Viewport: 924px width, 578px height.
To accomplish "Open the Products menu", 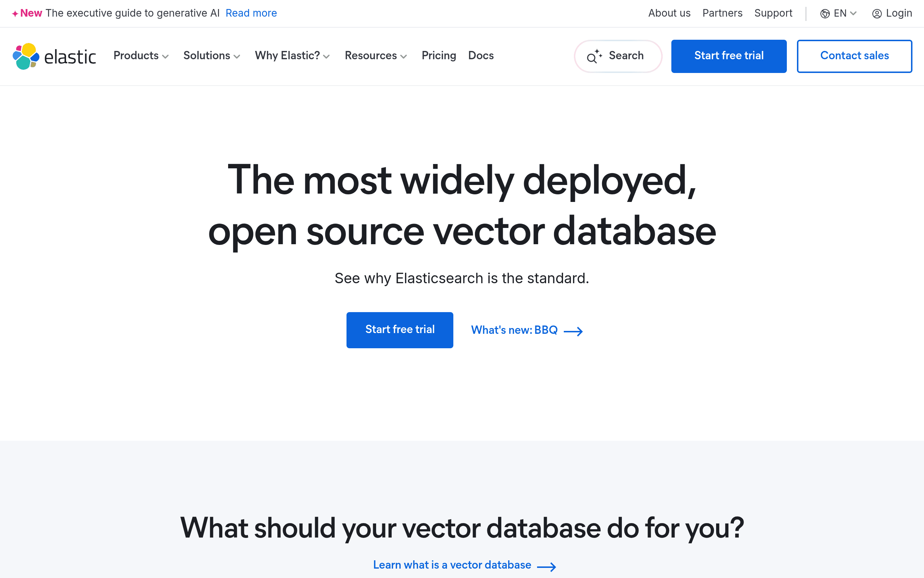I will pyautogui.click(x=141, y=56).
